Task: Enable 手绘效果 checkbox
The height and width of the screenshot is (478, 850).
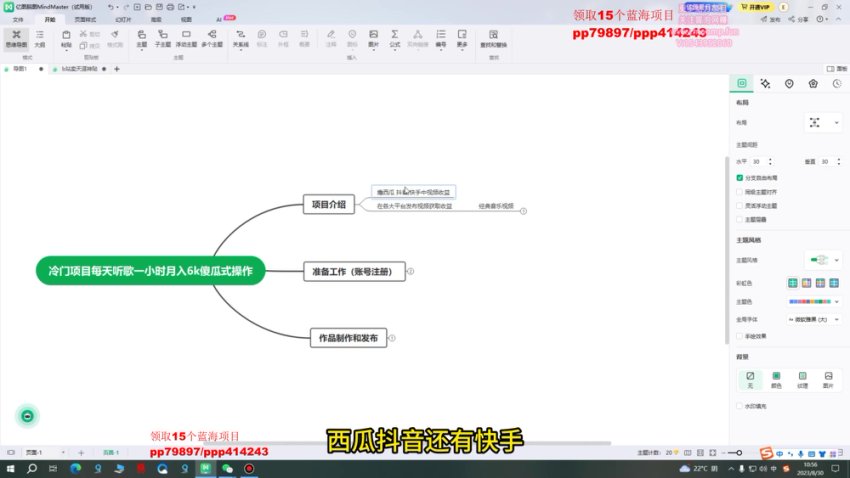Action: point(739,335)
